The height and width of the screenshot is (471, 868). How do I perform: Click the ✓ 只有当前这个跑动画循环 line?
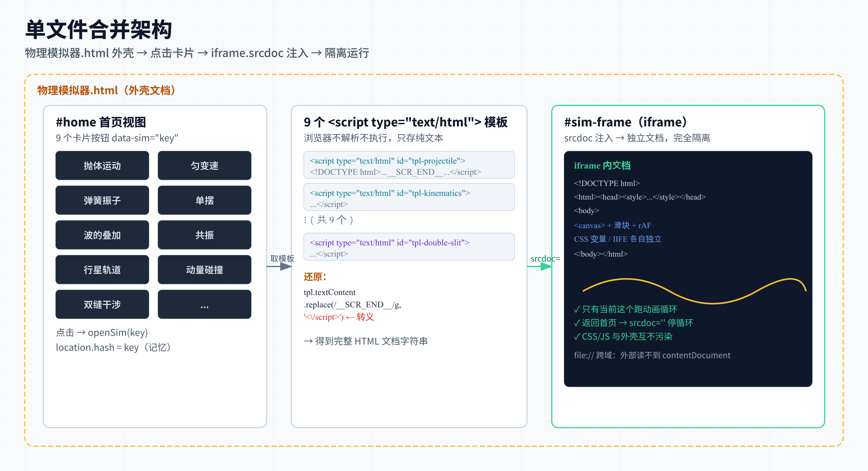point(625,309)
